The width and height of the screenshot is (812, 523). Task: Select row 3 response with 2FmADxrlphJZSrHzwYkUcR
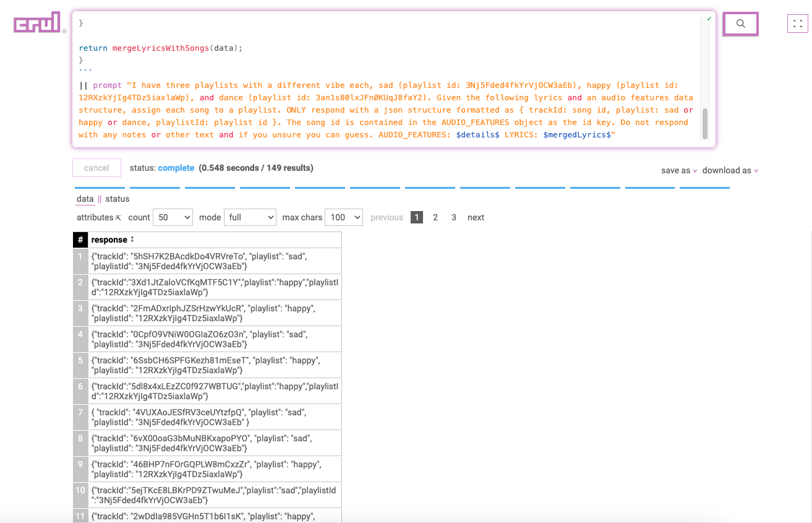[215, 313]
